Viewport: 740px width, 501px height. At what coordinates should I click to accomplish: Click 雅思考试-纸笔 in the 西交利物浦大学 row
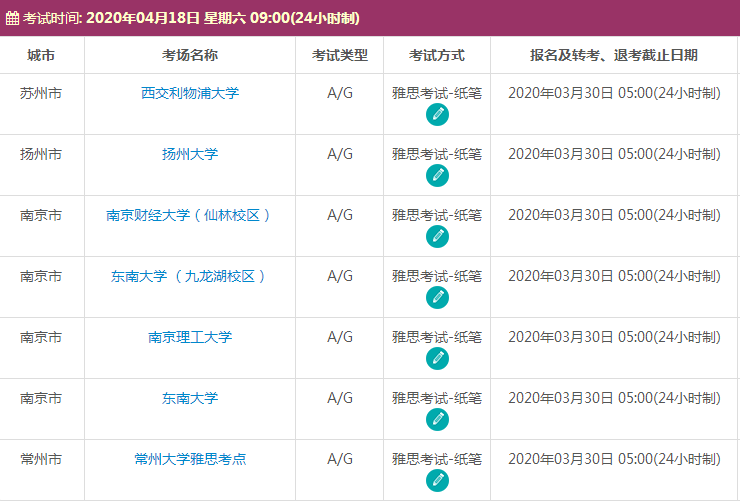[437, 93]
